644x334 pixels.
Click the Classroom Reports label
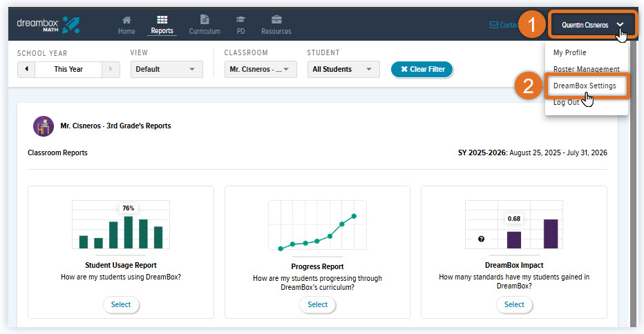57,153
